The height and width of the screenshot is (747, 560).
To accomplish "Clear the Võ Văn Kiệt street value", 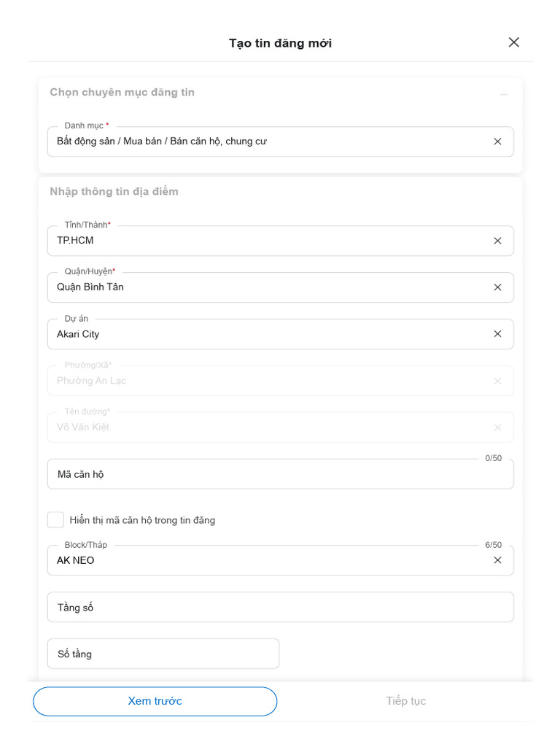I will pos(497,427).
